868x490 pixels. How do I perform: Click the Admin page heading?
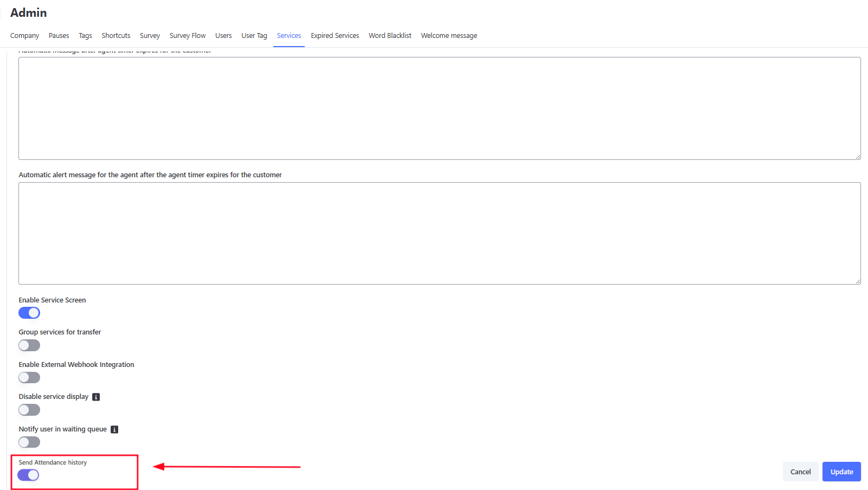28,12
